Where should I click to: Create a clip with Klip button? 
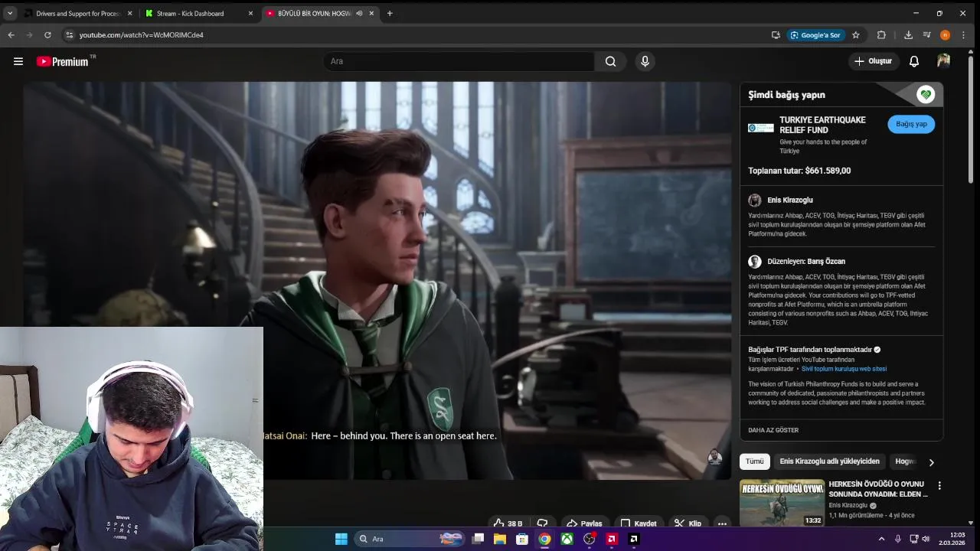point(688,523)
